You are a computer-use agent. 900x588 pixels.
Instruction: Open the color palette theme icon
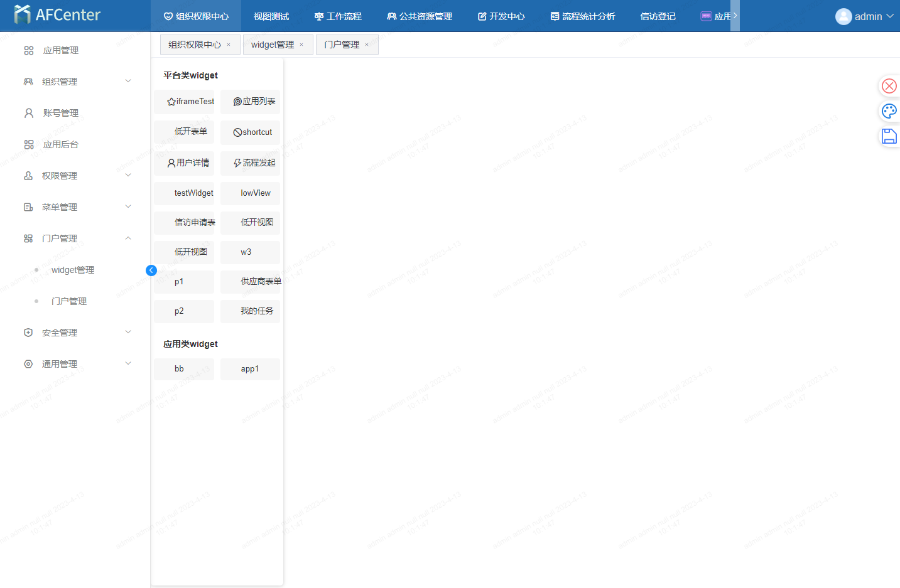(x=889, y=111)
